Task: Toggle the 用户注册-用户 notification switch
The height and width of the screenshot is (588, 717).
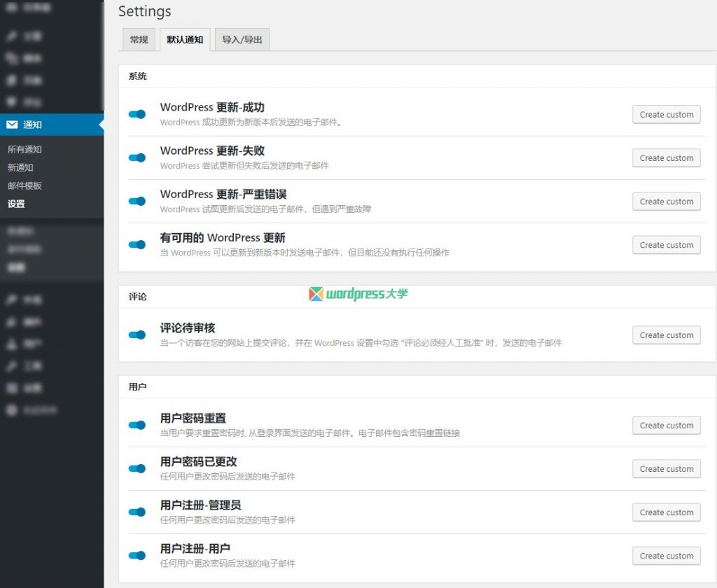Action: tap(137, 556)
